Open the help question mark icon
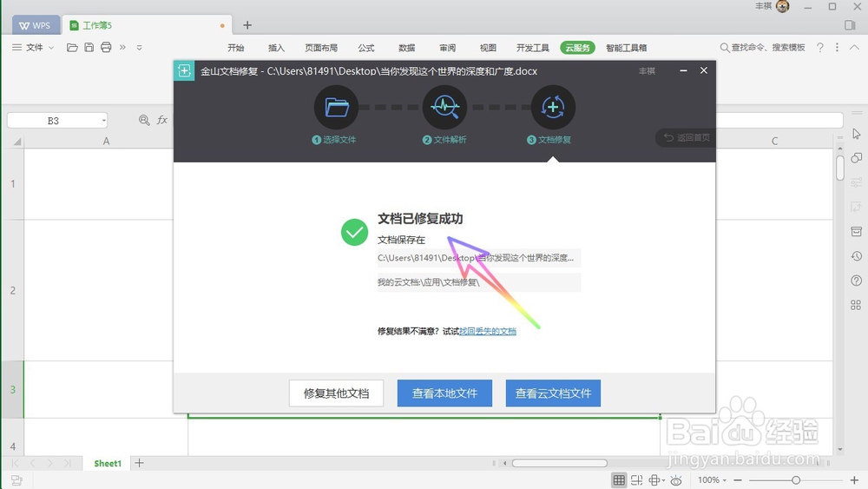Screen dimensions: 868x489 click(x=820, y=48)
